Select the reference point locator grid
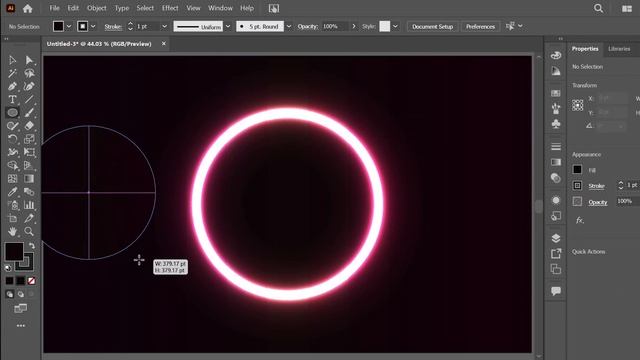640x360 pixels. 578,105
